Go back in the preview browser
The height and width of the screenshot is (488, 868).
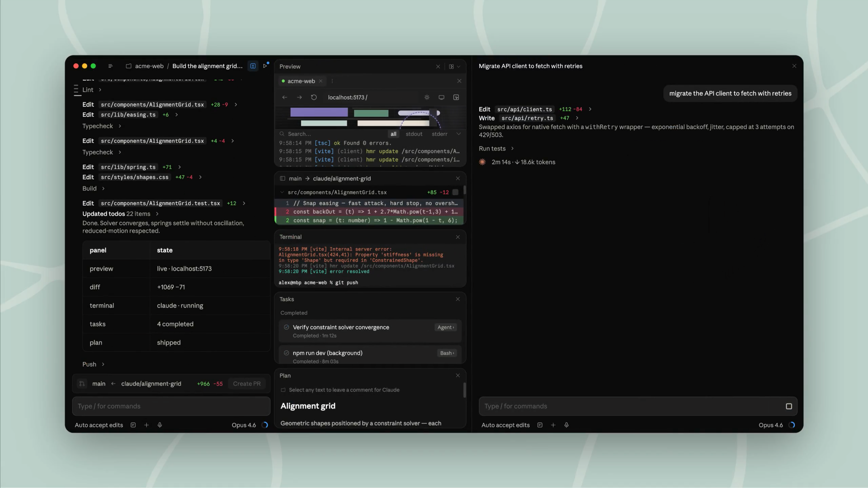coord(284,97)
